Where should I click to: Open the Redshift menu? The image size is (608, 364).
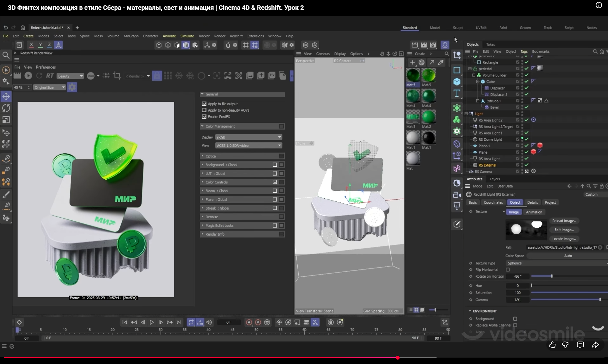point(236,36)
